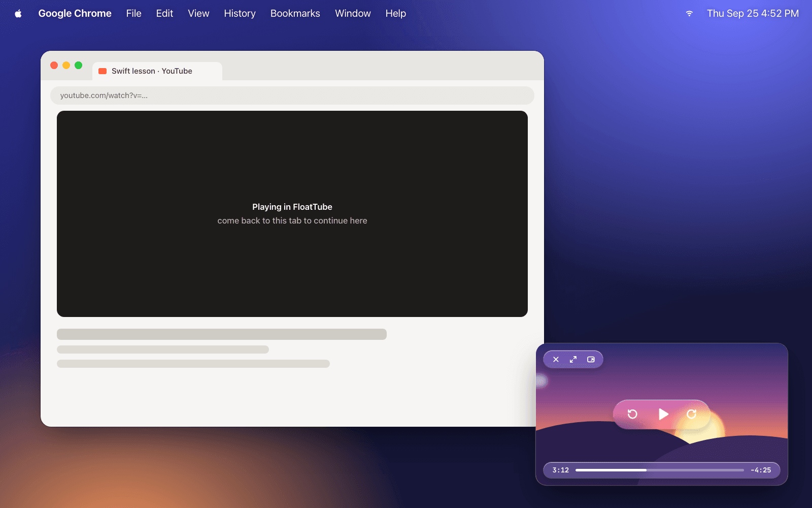Open the Bookmarks menu
The width and height of the screenshot is (812, 508).
coord(295,14)
